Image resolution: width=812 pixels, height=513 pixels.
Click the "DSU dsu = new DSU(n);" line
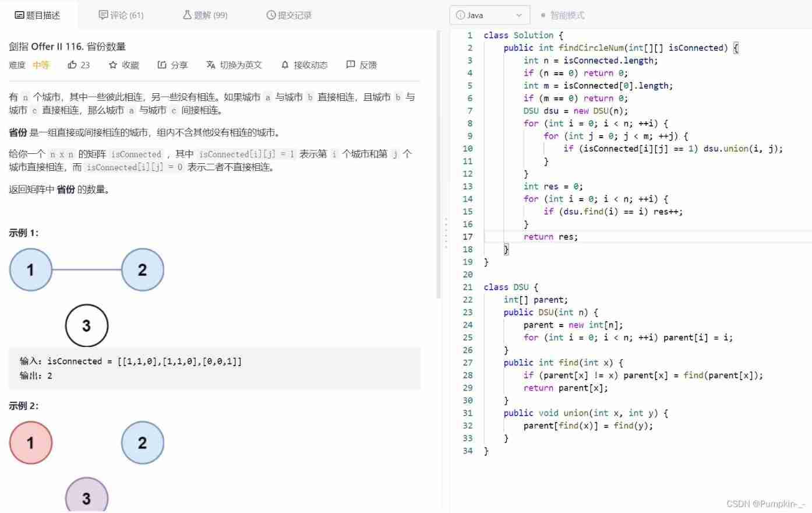pos(576,111)
